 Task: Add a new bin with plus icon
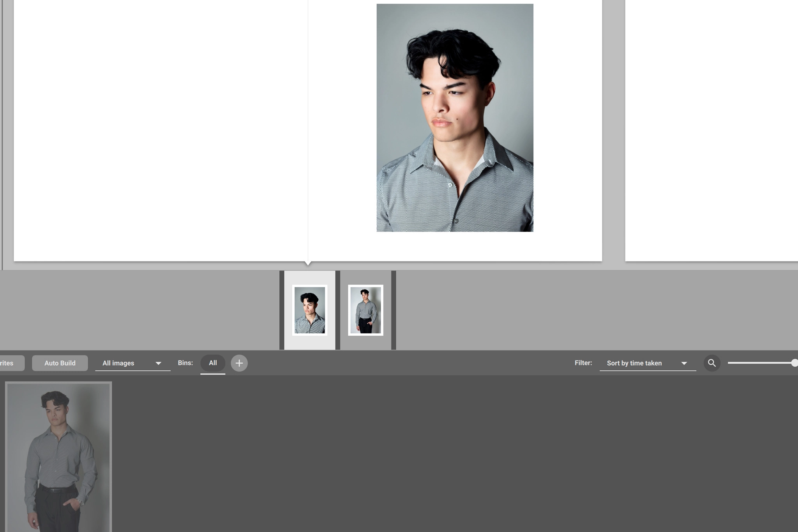tap(239, 363)
